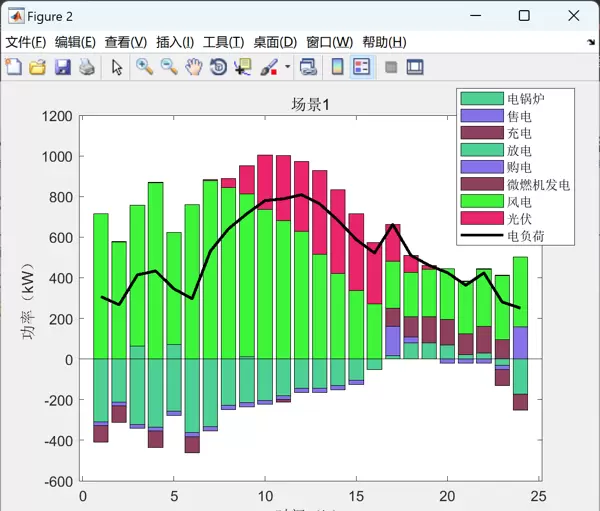Toggle the Edit Plot arrow mode
This screenshot has width=600, height=511.
click(x=117, y=67)
